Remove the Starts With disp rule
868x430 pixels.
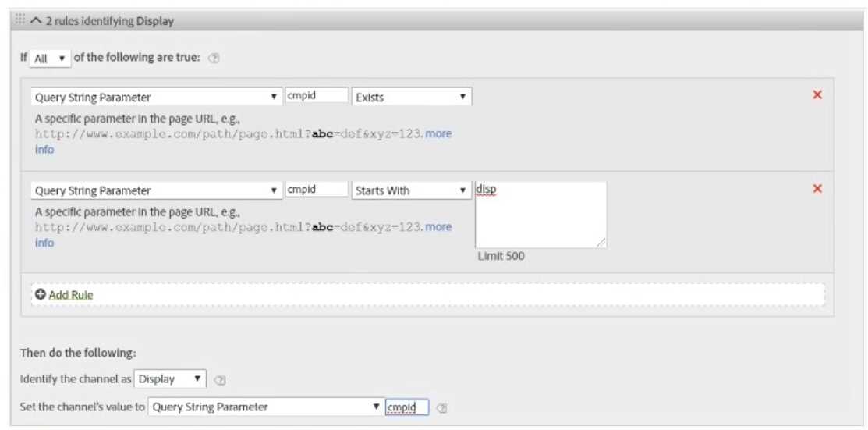(817, 188)
